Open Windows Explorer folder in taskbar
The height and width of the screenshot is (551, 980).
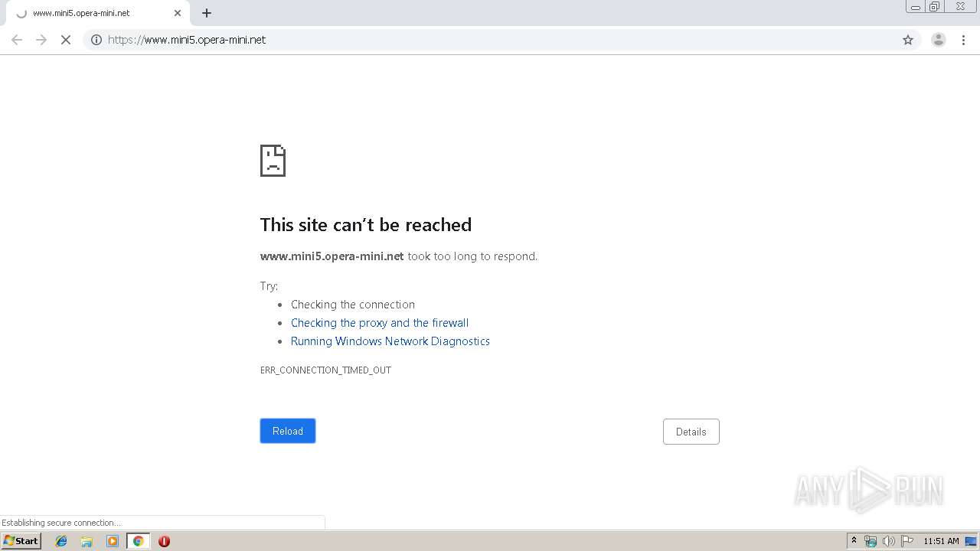87,541
